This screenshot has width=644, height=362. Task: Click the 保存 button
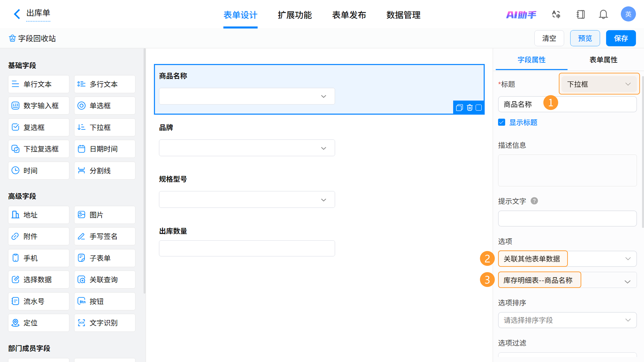pyautogui.click(x=621, y=38)
